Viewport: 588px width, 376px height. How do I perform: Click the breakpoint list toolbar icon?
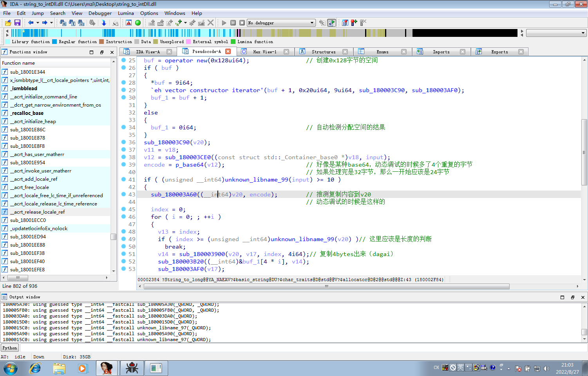[345, 23]
